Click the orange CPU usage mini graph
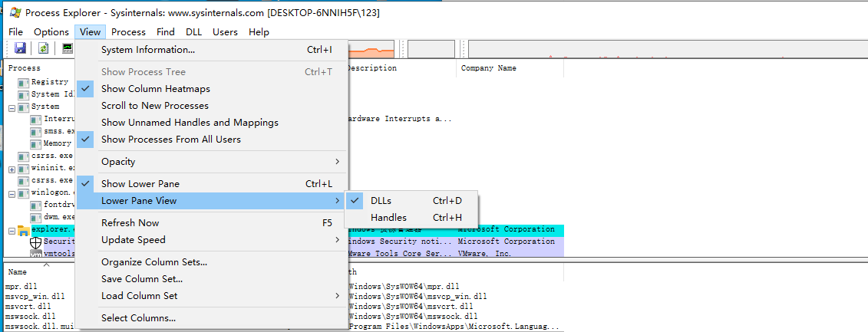Image resolution: width=868 pixels, height=332 pixels. [371, 49]
